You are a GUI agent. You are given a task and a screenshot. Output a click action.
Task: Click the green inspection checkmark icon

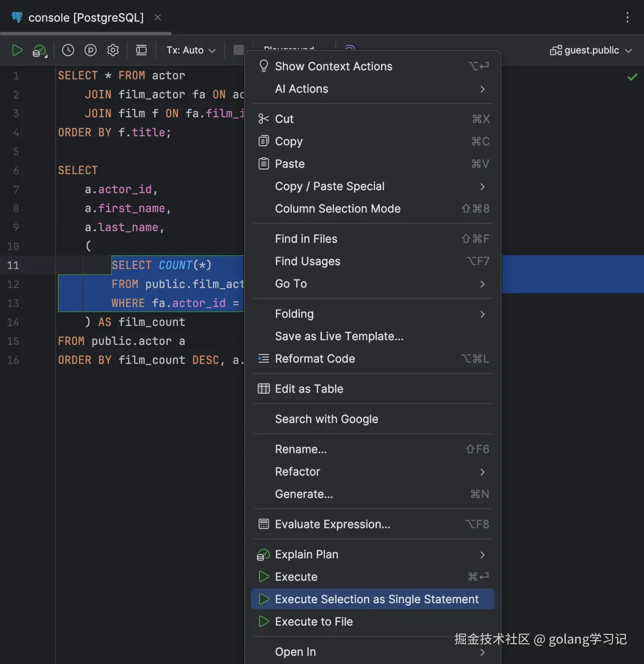click(x=632, y=77)
